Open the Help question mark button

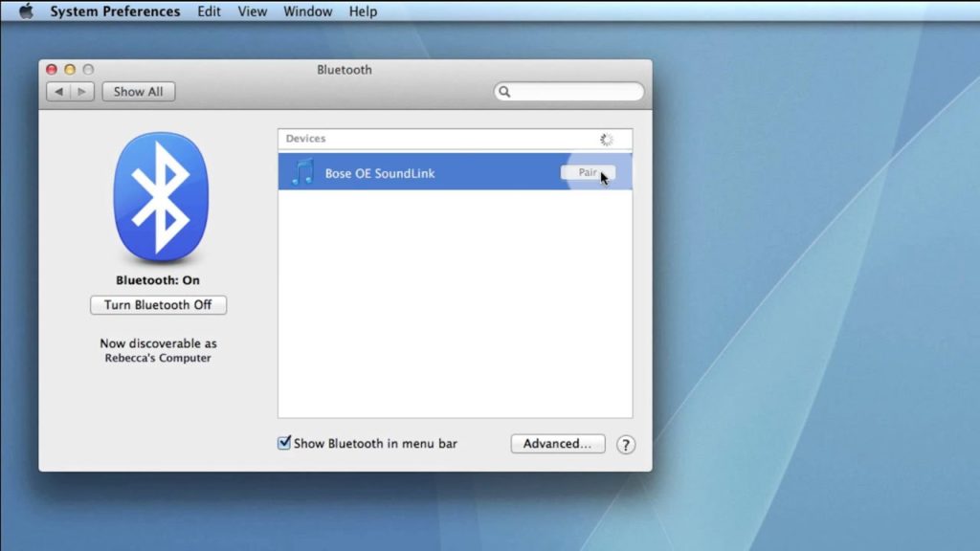click(626, 444)
